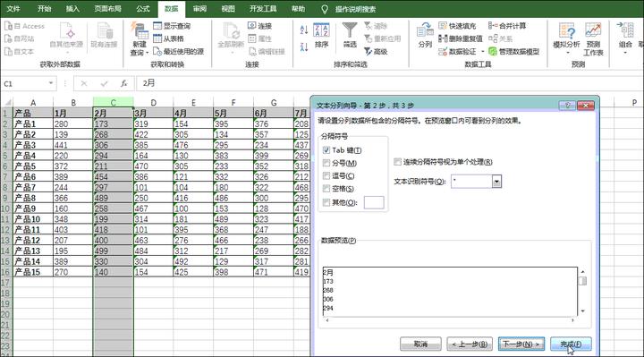The height and width of the screenshot is (357, 644).
Task: Click Remove Duplicates (删除重复值)
Action: tap(460, 38)
